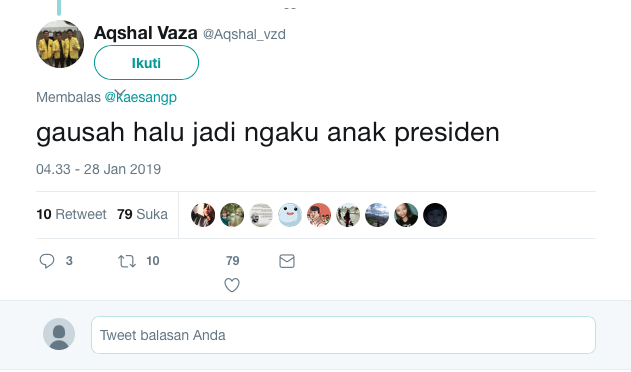Click the reply speech bubble icon
Image resolution: width=631 pixels, height=372 pixels.
coord(47,261)
